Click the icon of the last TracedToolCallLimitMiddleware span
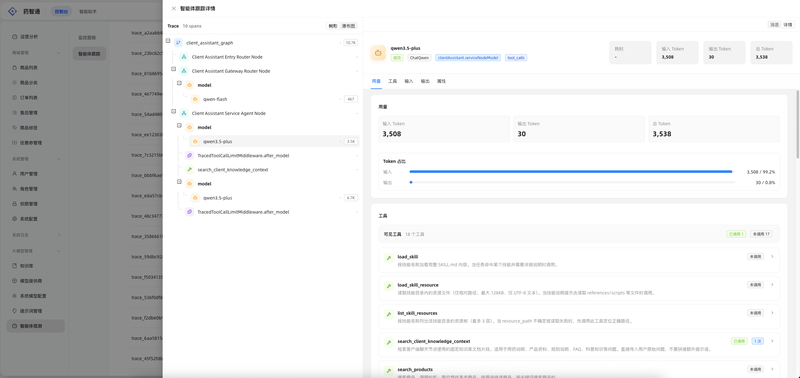This screenshot has height=378, width=800. coord(189,212)
